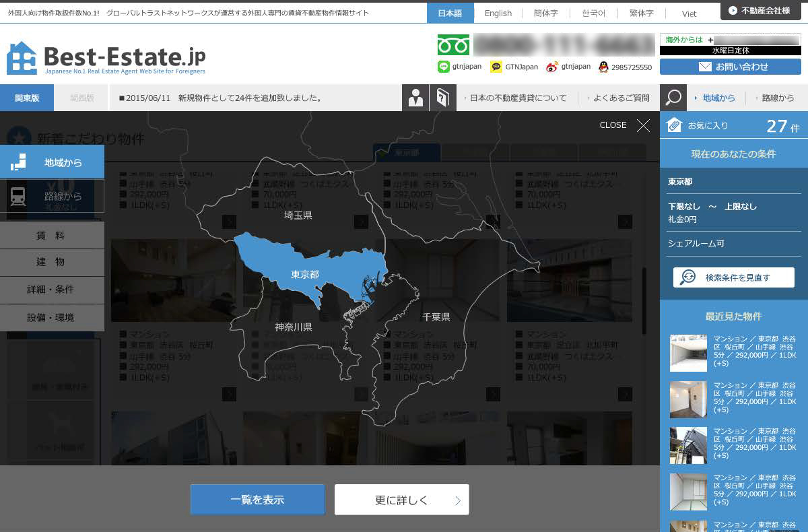Click the agent person icon in navbar

415,98
